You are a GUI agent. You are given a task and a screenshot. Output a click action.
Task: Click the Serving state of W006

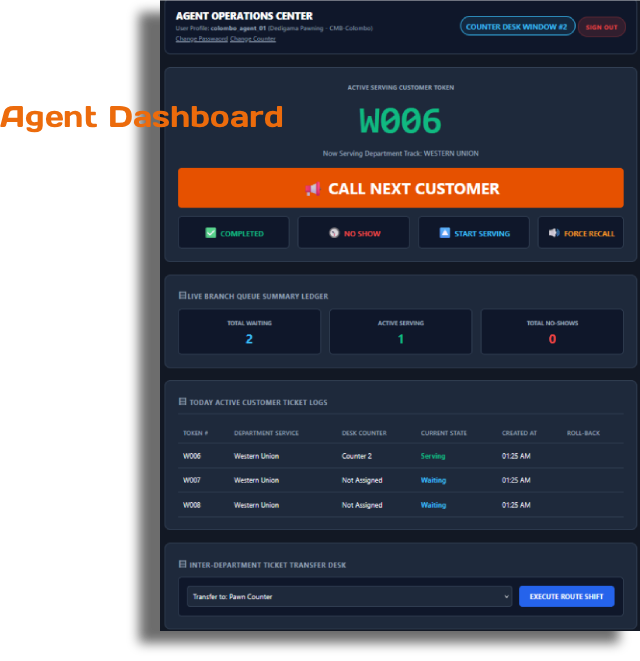coord(433,456)
